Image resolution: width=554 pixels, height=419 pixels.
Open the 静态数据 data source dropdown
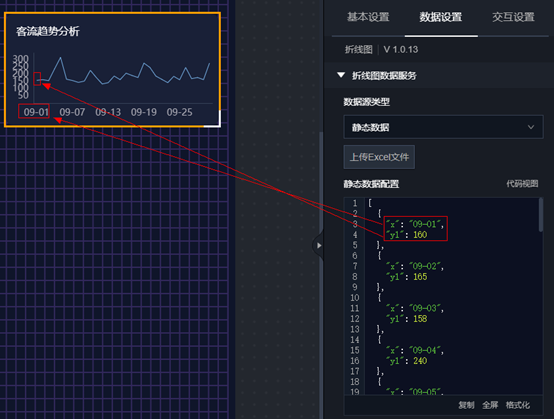pyautogui.click(x=443, y=127)
